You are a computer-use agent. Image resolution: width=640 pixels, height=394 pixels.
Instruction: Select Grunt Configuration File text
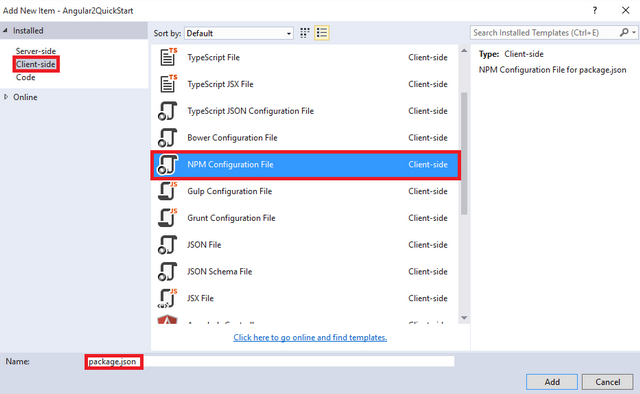coord(231,218)
